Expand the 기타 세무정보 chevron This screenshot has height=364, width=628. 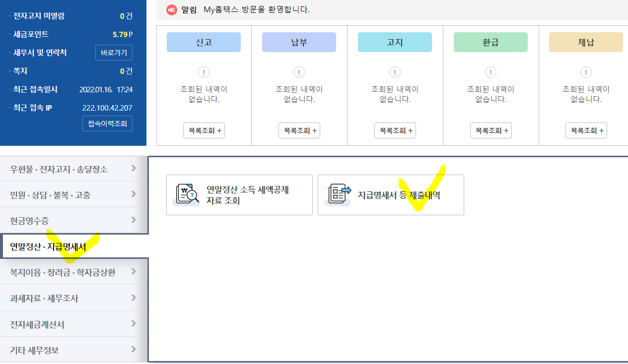point(133,349)
